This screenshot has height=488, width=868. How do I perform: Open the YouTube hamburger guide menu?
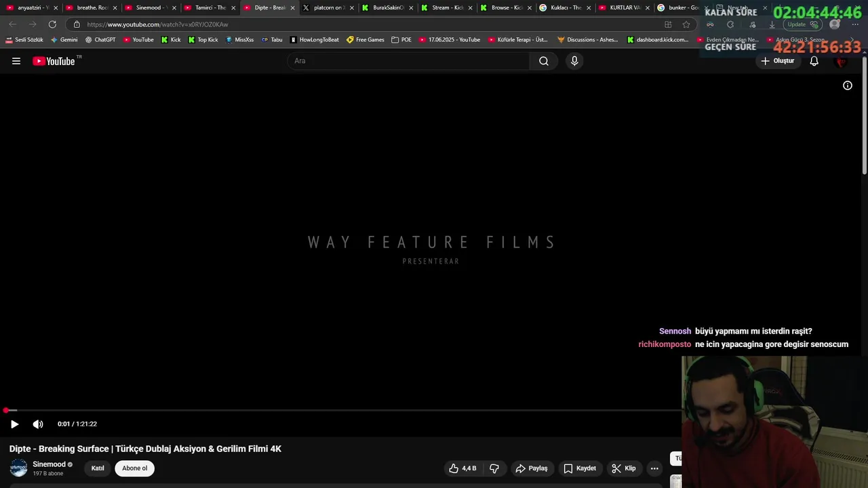tap(16, 61)
